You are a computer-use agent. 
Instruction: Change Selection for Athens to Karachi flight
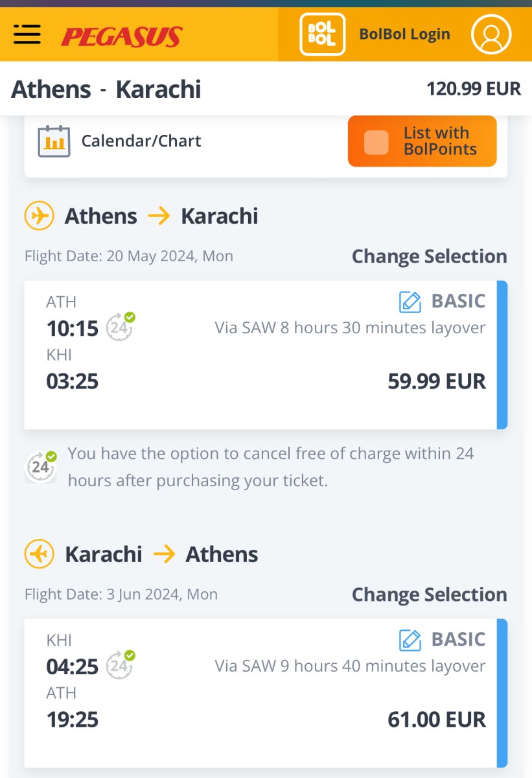[x=429, y=257]
